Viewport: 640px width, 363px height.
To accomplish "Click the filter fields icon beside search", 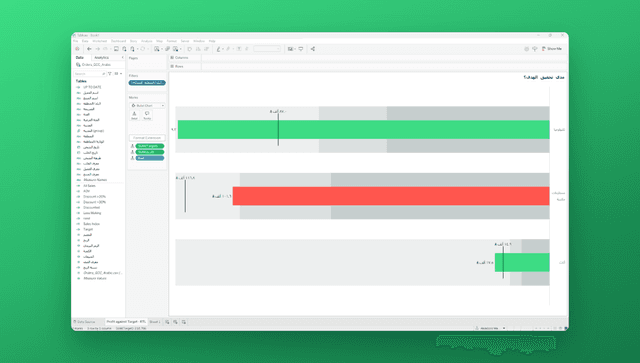I will coord(110,73).
